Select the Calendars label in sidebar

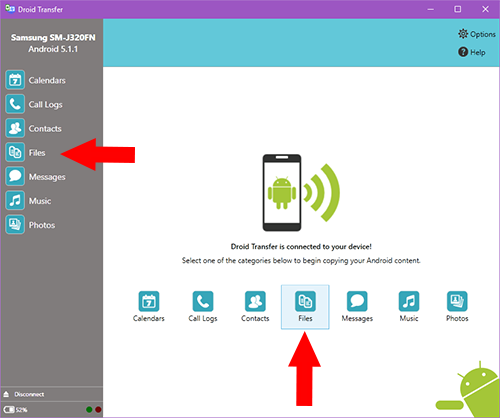point(47,80)
